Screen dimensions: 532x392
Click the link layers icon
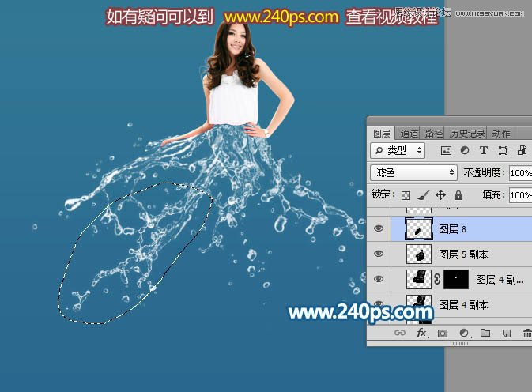tap(400, 334)
